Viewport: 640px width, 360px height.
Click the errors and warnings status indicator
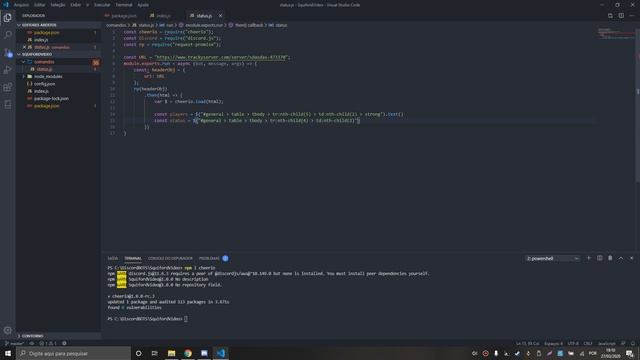[48, 343]
